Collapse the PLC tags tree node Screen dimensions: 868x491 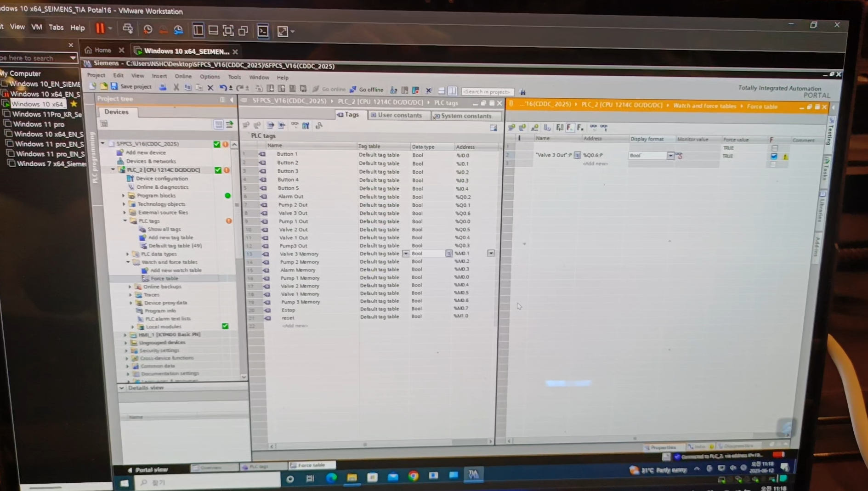(x=125, y=221)
